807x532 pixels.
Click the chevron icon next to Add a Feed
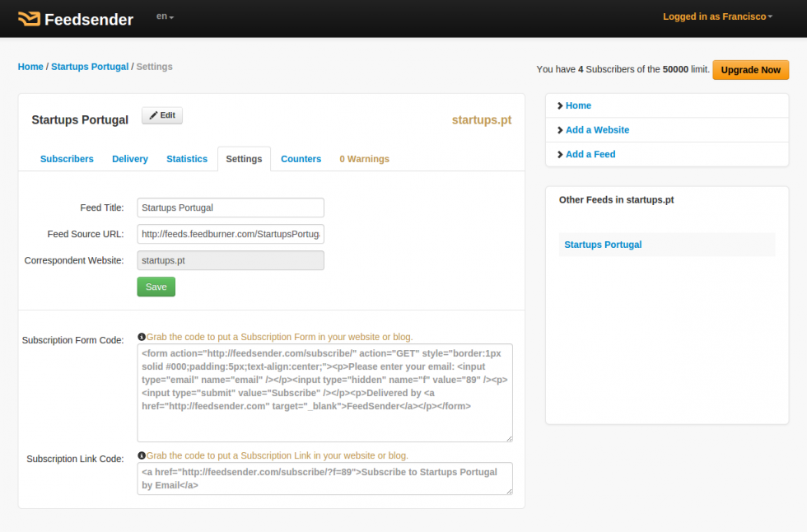[x=560, y=154]
